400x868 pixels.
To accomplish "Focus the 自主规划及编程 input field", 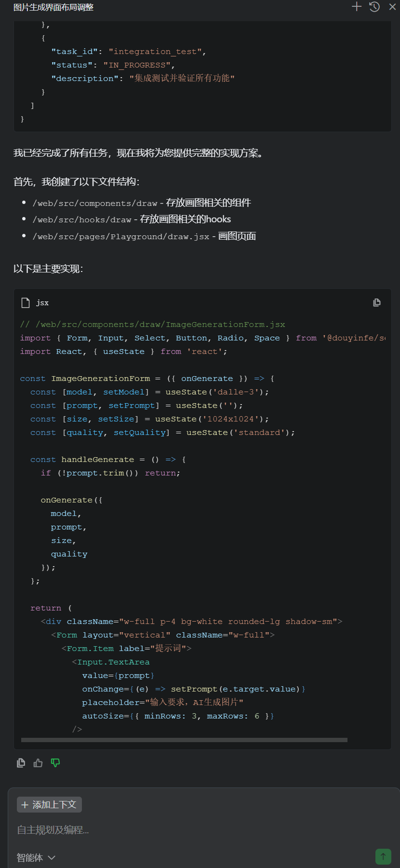I will point(193,830).
